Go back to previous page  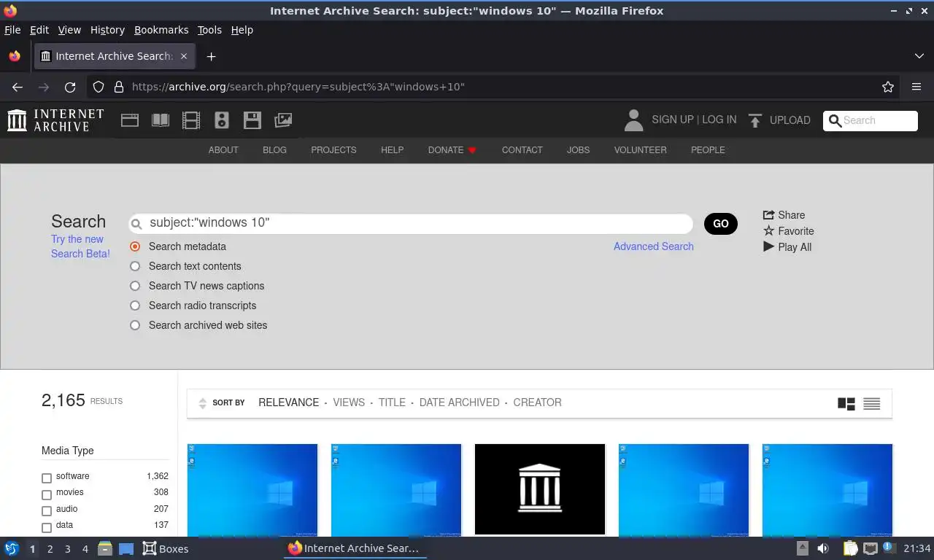(x=18, y=87)
